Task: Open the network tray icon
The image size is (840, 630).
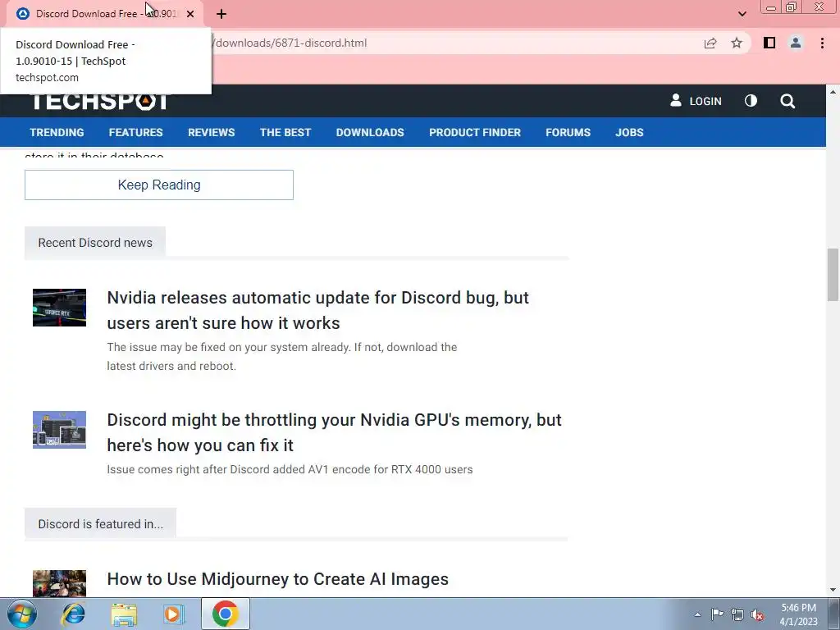Action: pos(737,614)
